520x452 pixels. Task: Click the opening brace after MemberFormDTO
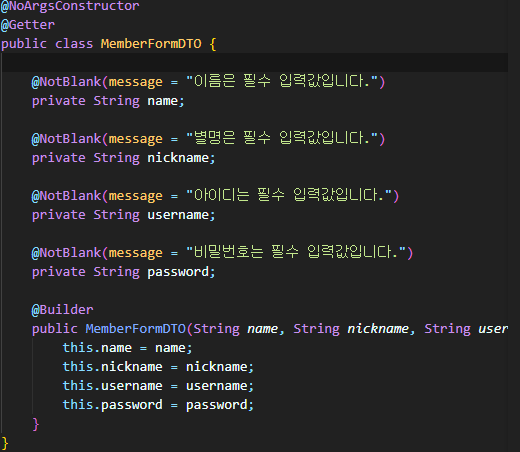click(213, 44)
